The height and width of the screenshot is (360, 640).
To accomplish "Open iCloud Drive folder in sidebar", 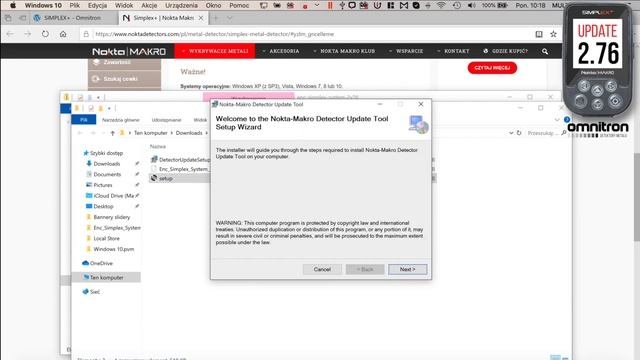I will point(113,196).
